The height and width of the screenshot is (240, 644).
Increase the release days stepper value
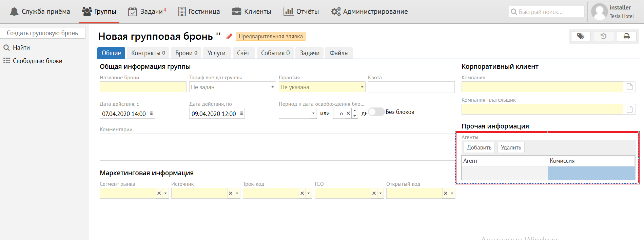355,111
